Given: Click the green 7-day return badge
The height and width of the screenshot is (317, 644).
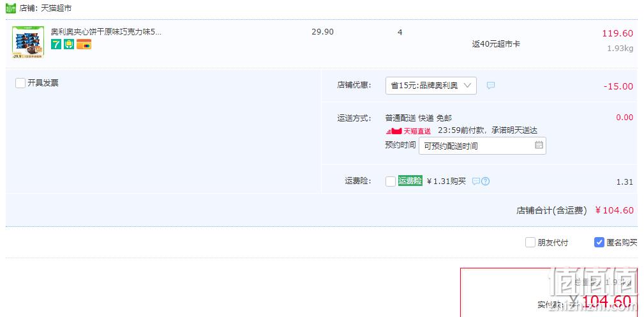Looking at the screenshot, I should click(56, 44).
